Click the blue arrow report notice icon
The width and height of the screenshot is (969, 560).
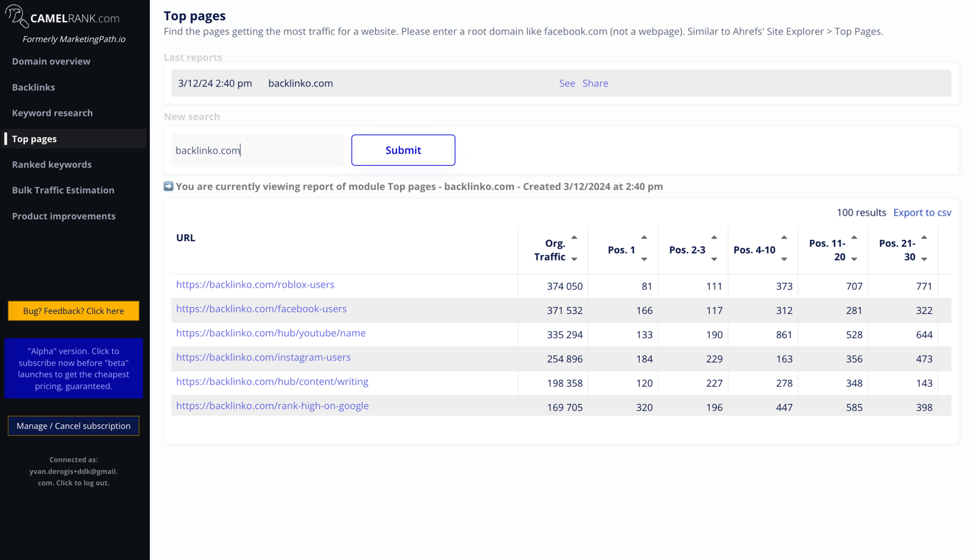pos(168,186)
